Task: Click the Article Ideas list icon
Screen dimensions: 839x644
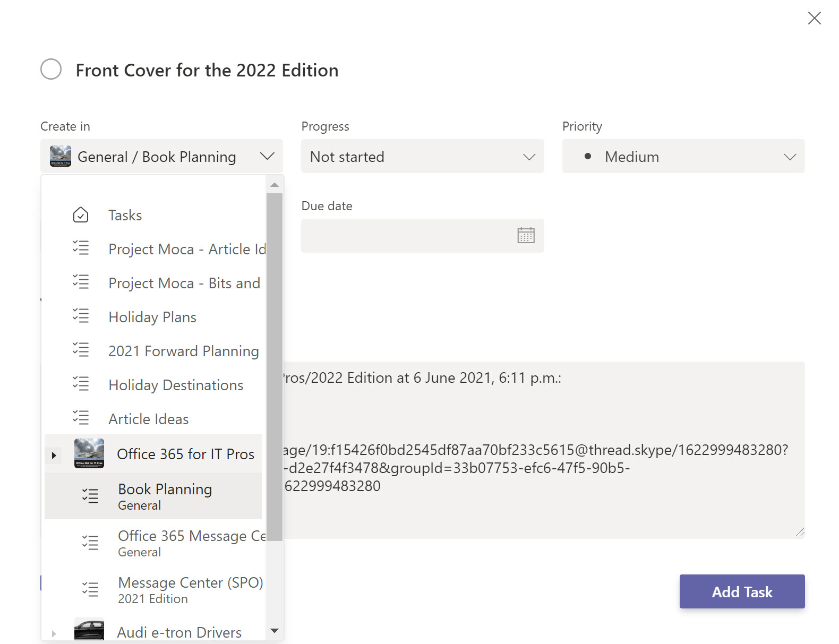Action: pos(81,418)
